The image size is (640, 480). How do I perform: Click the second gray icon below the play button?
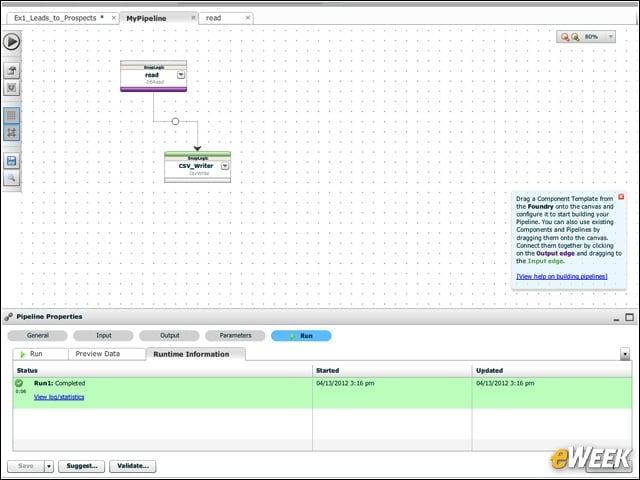coord(11,88)
